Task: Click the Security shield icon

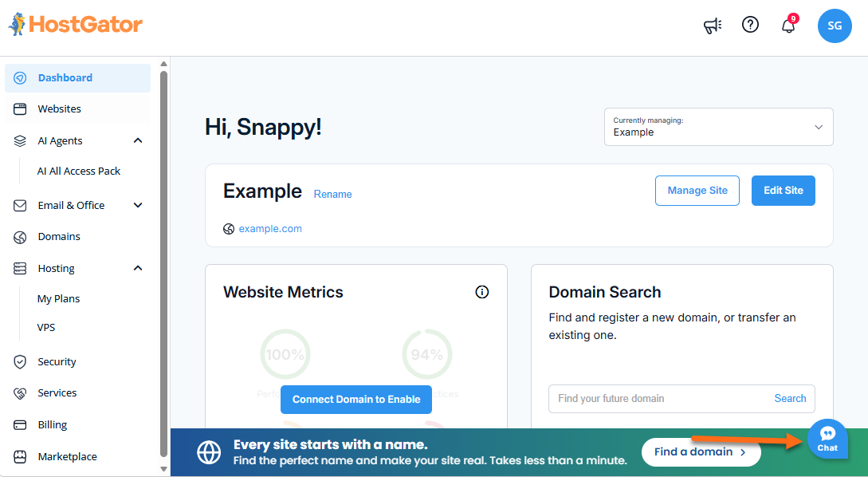Action: (20, 362)
